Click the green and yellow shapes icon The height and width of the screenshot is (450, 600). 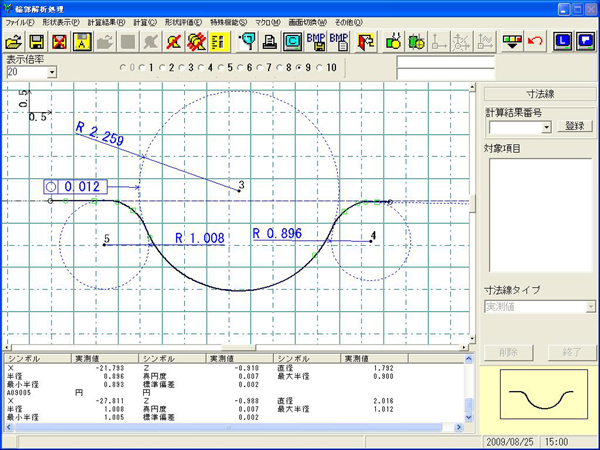[x=393, y=41]
